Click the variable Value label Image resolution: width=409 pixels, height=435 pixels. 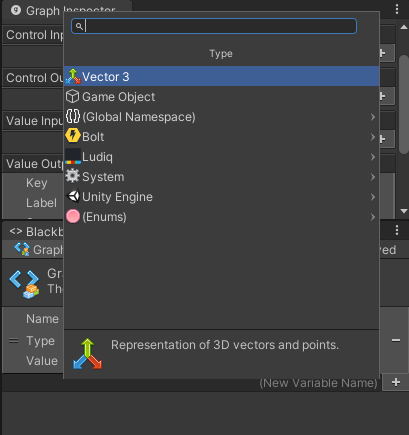coord(42,361)
